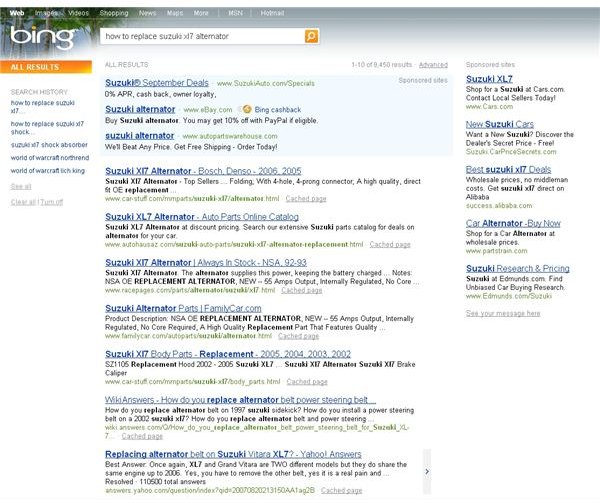
Task: Open cached page for autohausaz.com result
Action: (x=390, y=244)
